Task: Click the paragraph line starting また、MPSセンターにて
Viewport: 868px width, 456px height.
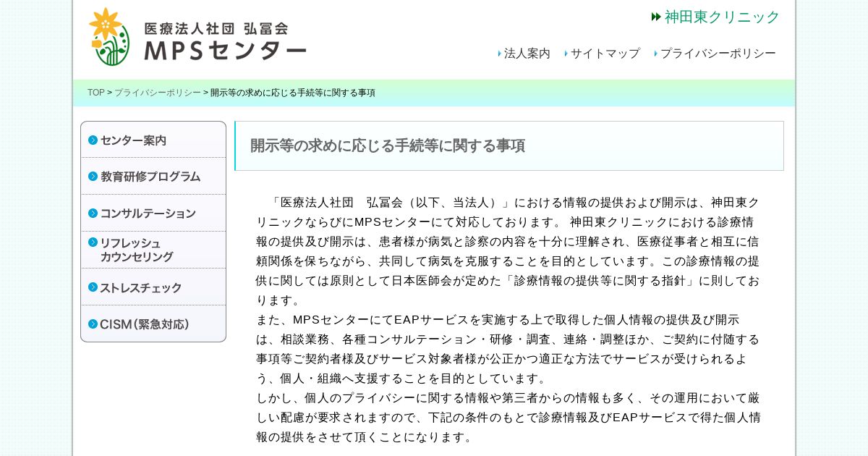Action: [x=498, y=320]
